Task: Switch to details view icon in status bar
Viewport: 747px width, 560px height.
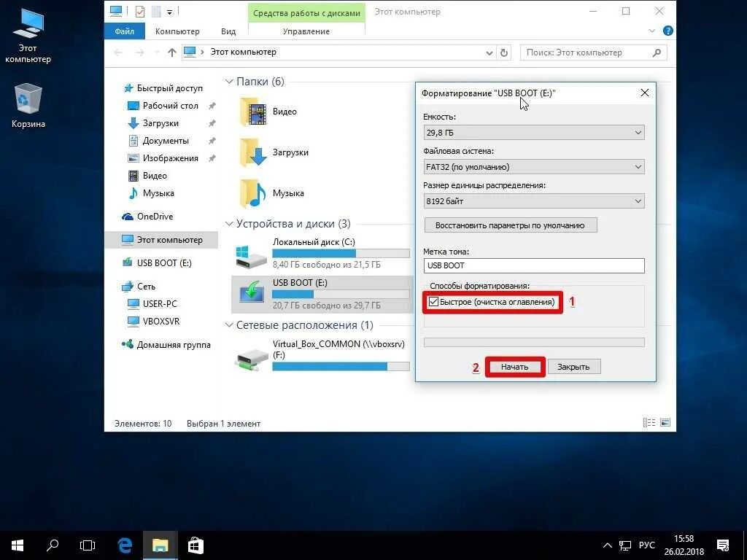Action: [649, 423]
